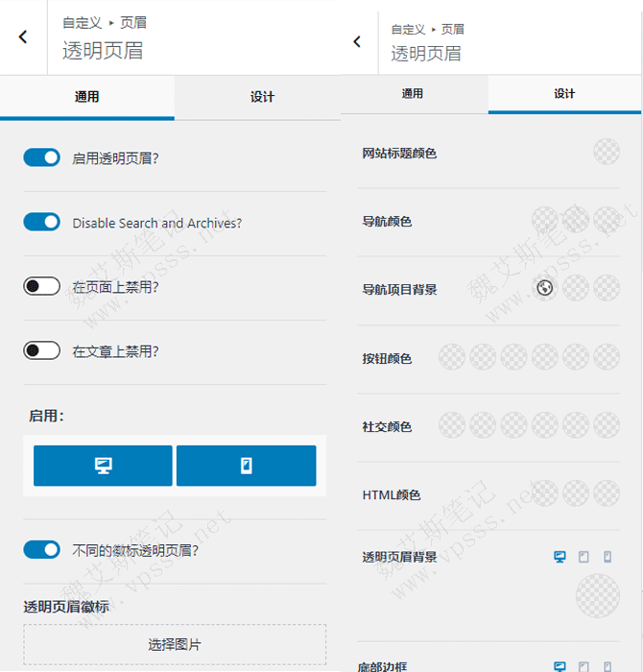Switch to 通用 tab in left panel

pyautogui.click(x=86, y=97)
